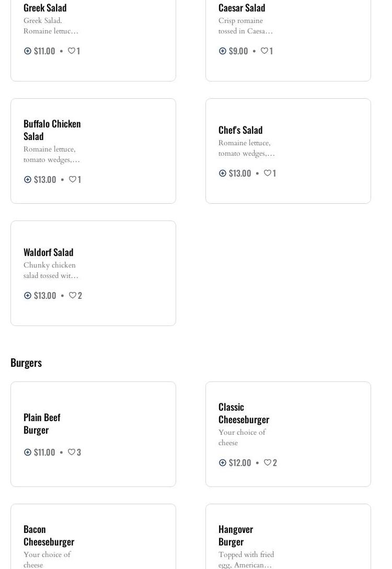Like the Greek Salad with heart icon
Image resolution: width=392 pixels, height=569 pixels.
(72, 51)
